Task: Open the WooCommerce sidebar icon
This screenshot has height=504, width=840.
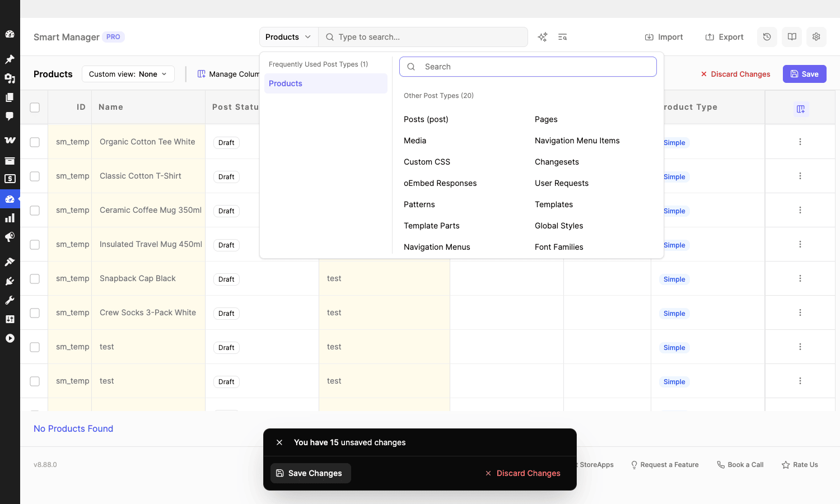Action: coord(10,140)
